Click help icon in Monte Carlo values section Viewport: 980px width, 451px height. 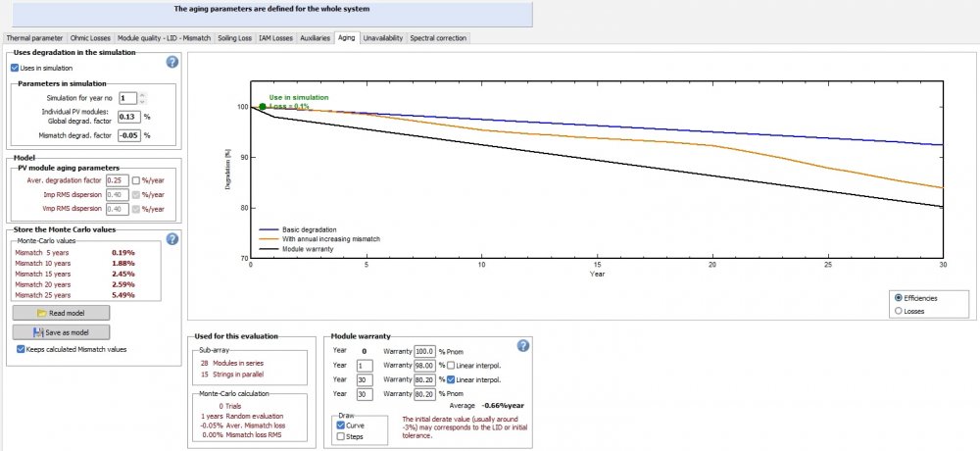[x=172, y=238]
